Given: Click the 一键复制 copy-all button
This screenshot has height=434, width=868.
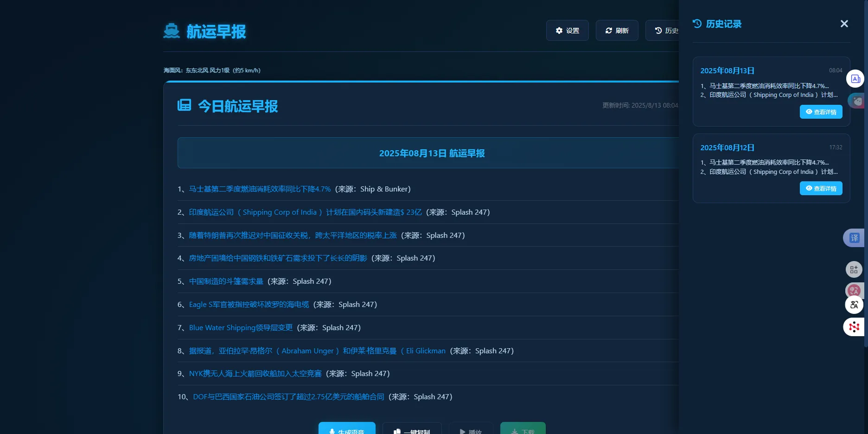Looking at the screenshot, I should pos(412,429).
